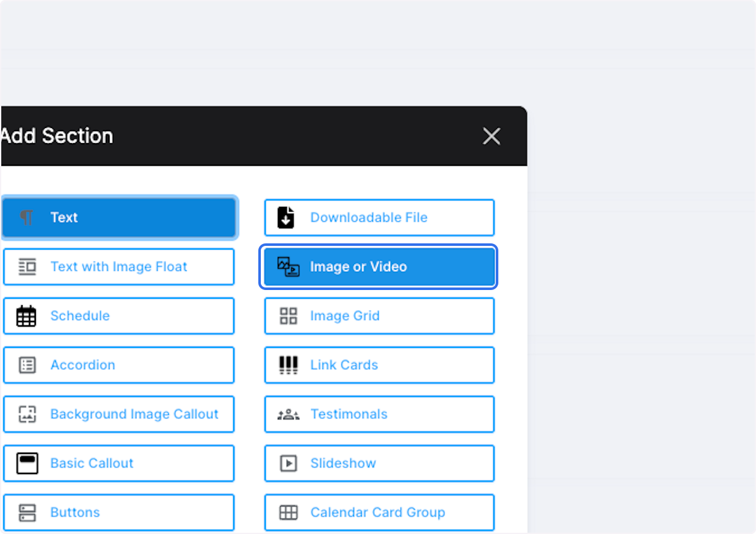
Task: Click the paragraph icon on Text button
Action: point(26,218)
